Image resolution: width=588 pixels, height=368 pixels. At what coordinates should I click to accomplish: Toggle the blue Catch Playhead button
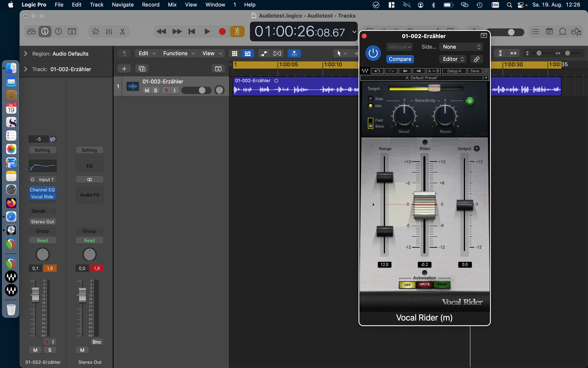click(x=294, y=54)
